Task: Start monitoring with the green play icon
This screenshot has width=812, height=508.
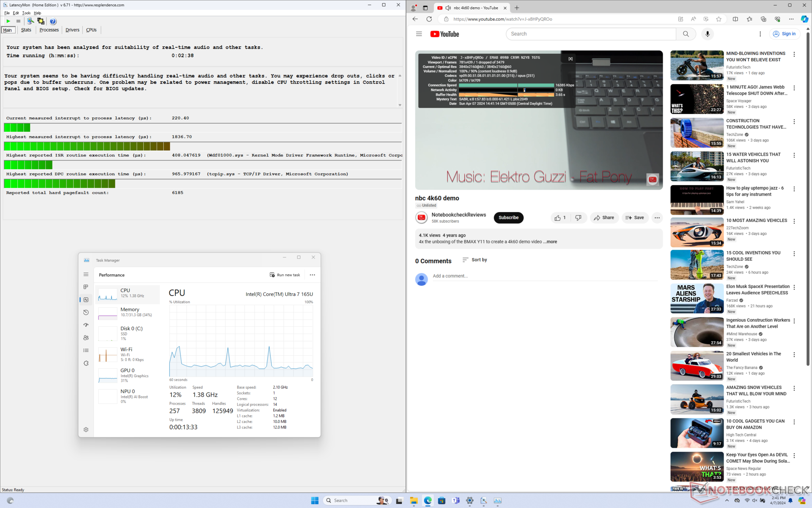Action: (x=8, y=21)
